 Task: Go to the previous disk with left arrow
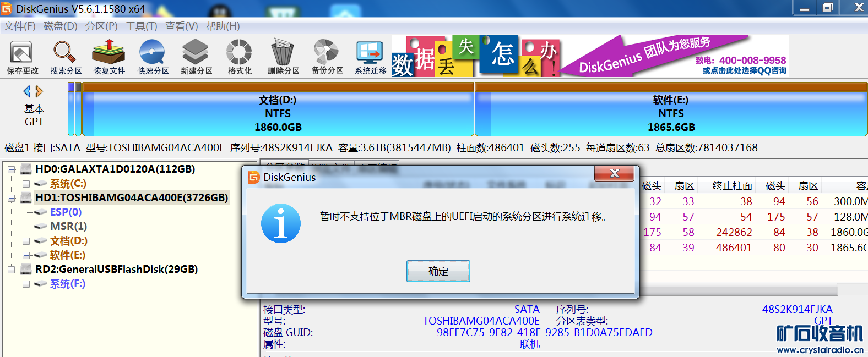[x=26, y=91]
